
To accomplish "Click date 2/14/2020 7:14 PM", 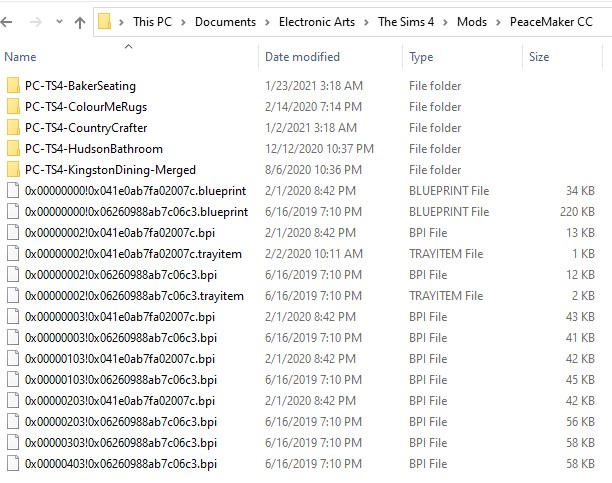I will (313, 107).
